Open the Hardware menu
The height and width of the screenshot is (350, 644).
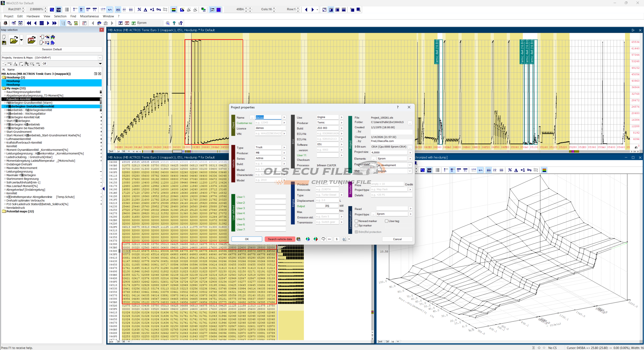pyautogui.click(x=33, y=16)
